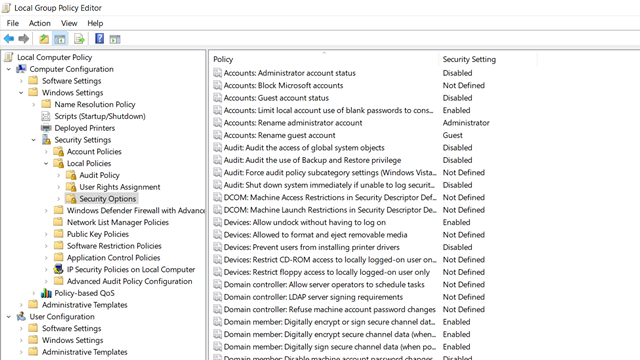Expand the Public Key Policies node

[x=46, y=234]
